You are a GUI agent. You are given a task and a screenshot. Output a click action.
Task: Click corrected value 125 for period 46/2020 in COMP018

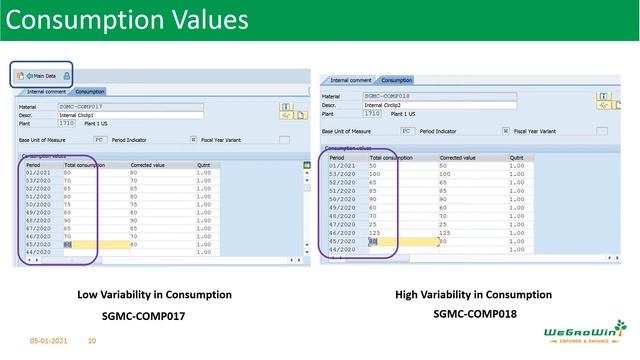click(473, 233)
